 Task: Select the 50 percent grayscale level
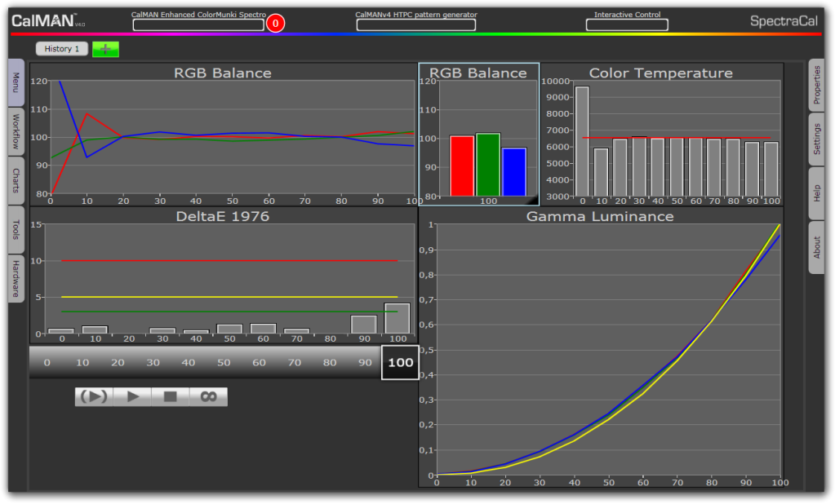(x=224, y=362)
